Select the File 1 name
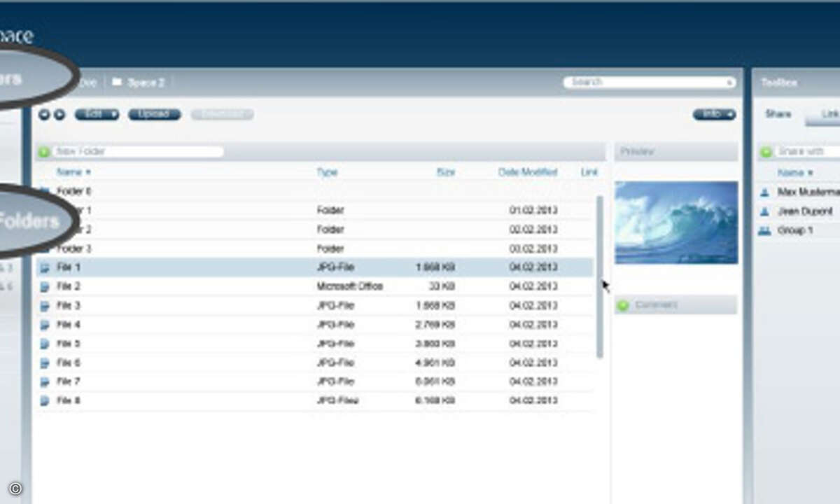This screenshot has width=840, height=504. click(69, 267)
